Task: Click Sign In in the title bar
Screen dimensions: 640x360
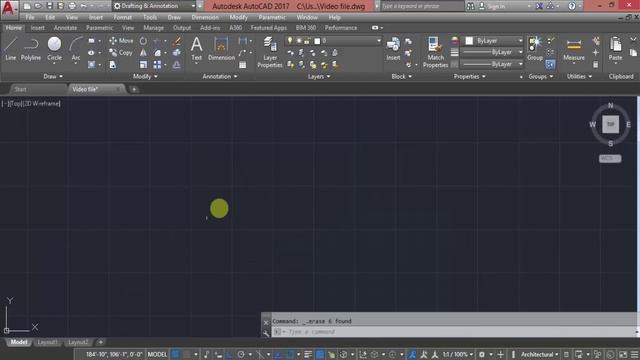Action: 491,6
